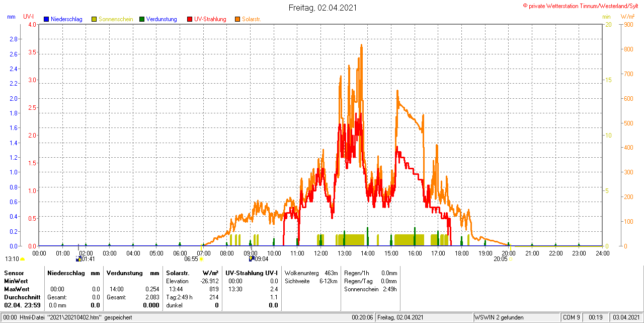Click the moon icon beside 01:41
Viewport: 644px width, 323px height.
click(x=78, y=259)
